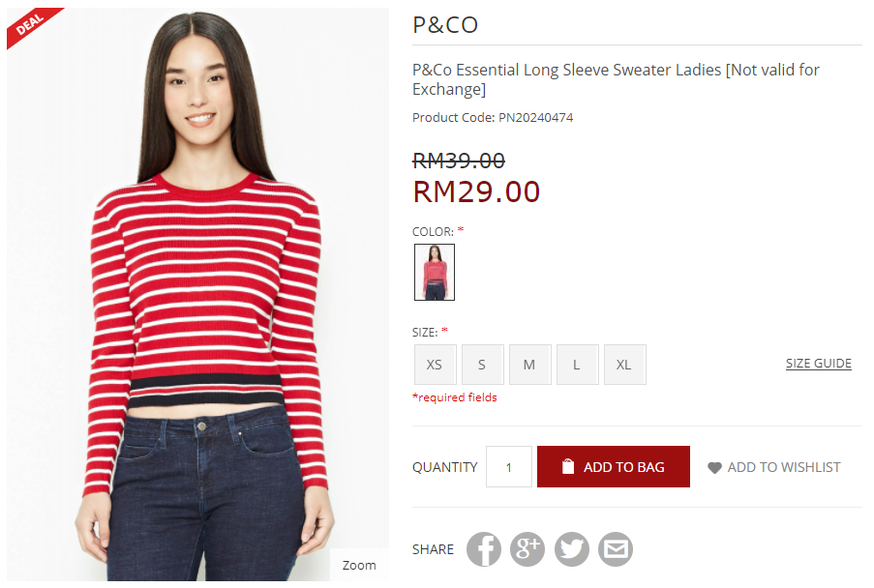The image size is (874, 588).
Task: Click the P&CO brand heading
Action: pyautogui.click(x=445, y=25)
